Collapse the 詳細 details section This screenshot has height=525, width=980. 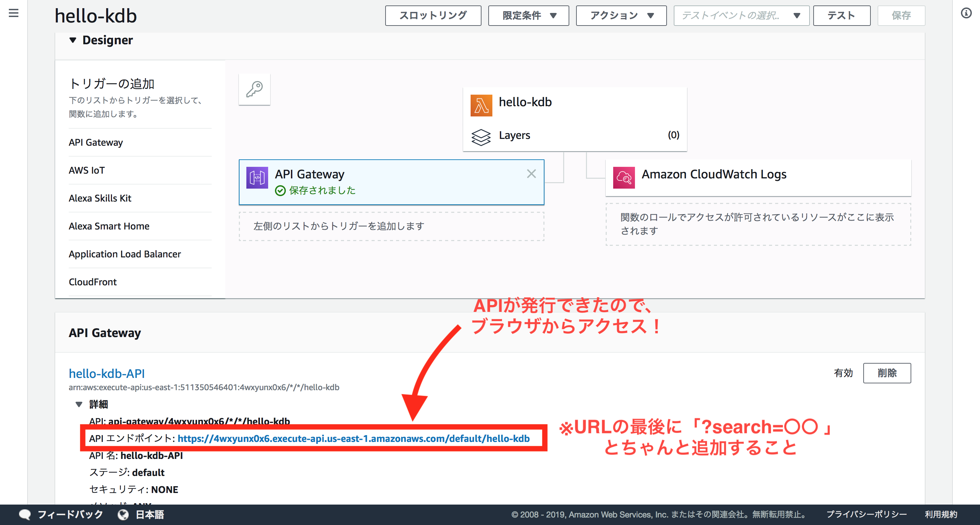tap(79, 404)
